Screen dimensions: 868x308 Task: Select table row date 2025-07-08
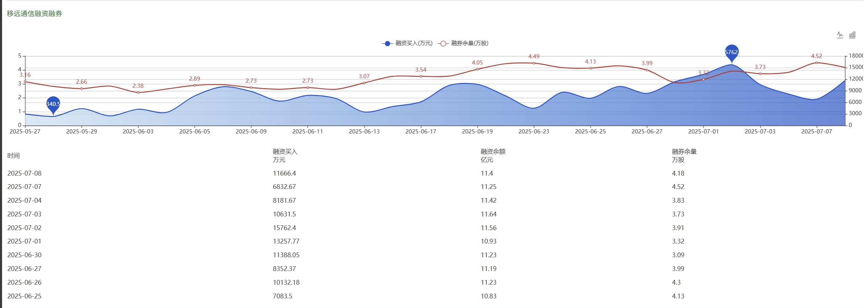tap(24, 174)
